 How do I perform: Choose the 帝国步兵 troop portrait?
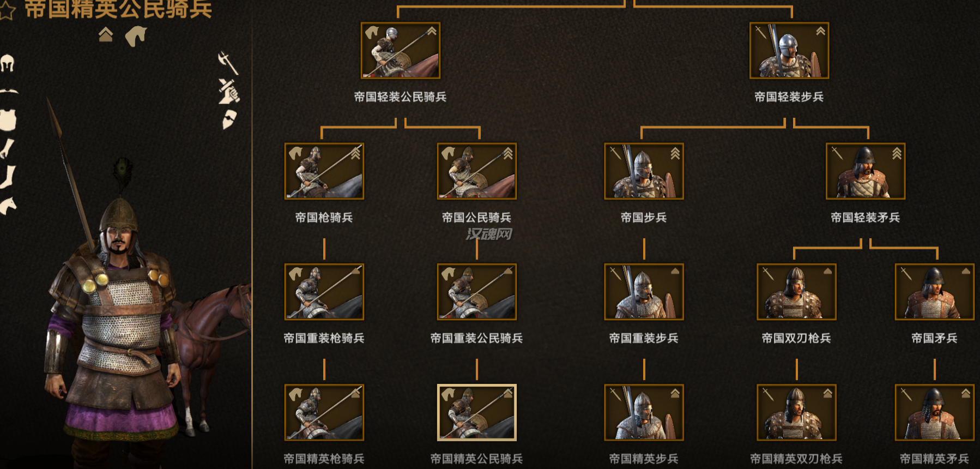644,171
